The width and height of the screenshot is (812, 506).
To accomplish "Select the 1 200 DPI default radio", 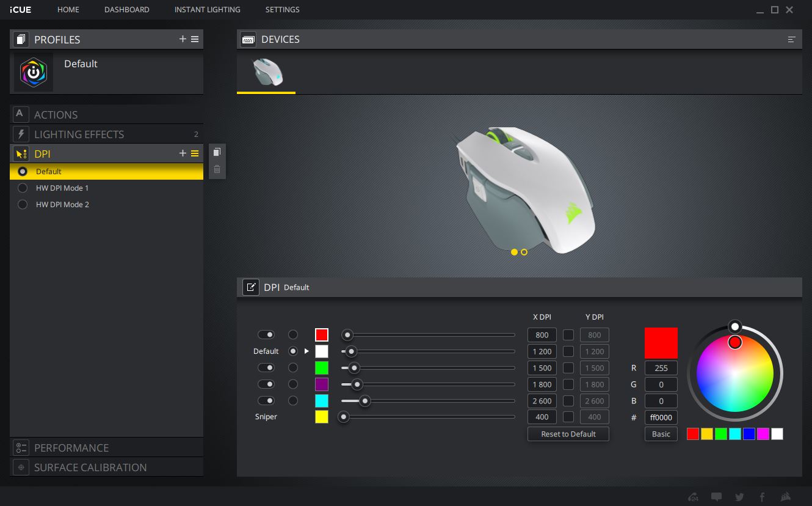I will 293,351.
